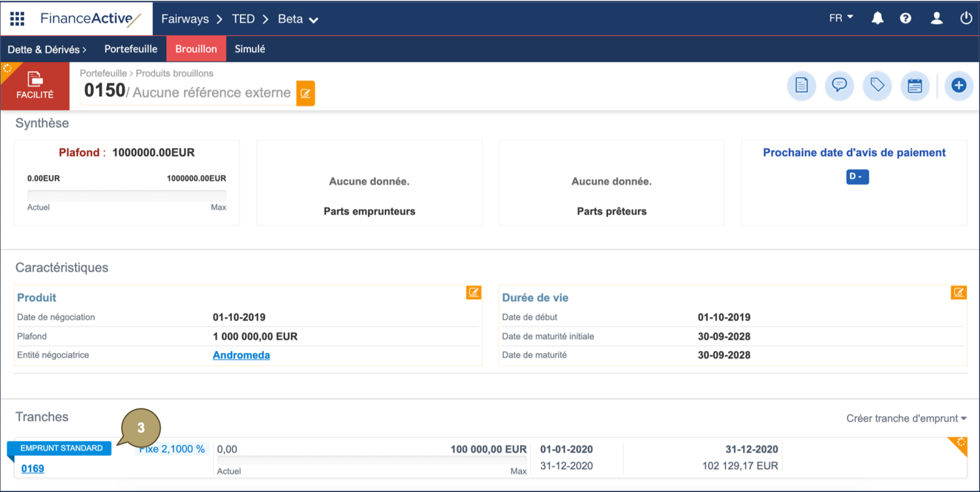
Task: Open the notes document icon
Action: point(801,85)
